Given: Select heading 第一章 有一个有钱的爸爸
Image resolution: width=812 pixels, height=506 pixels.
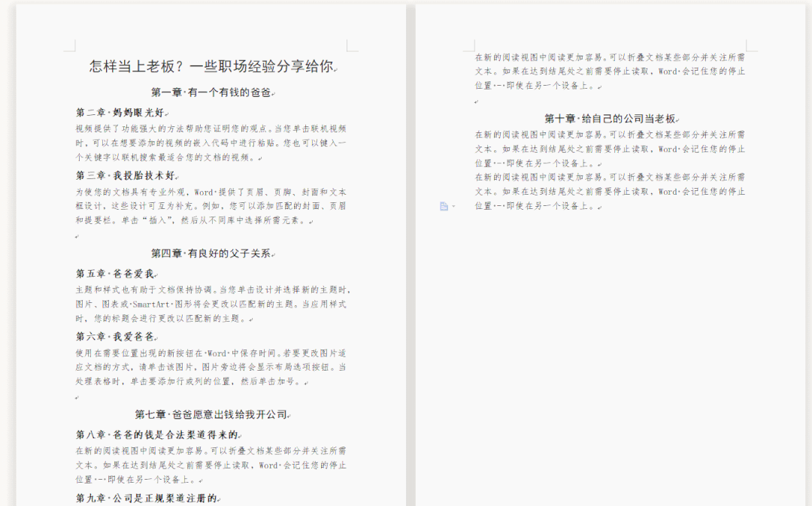Looking at the screenshot, I should pyautogui.click(x=211, y=92).
